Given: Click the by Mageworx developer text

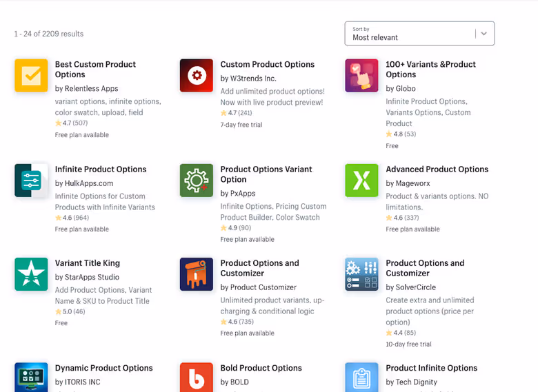Looking at the screenshot, I should click(x=408, y=183).
